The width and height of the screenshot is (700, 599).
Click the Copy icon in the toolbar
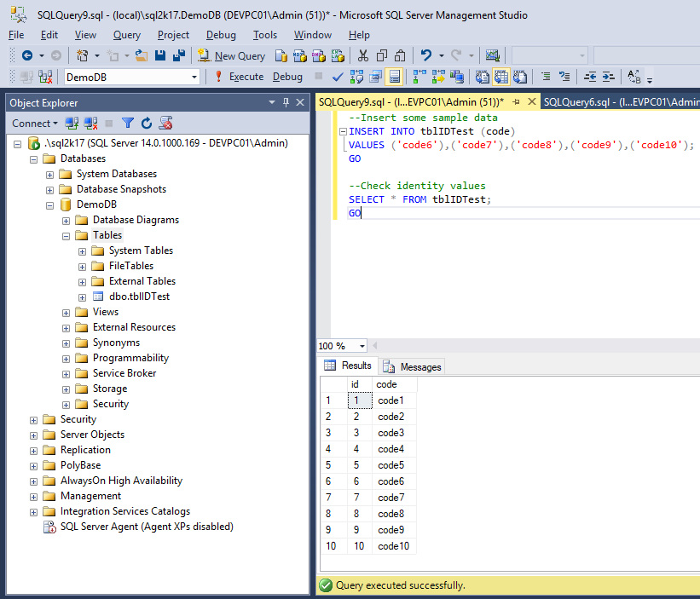click(x=382, y=55)
